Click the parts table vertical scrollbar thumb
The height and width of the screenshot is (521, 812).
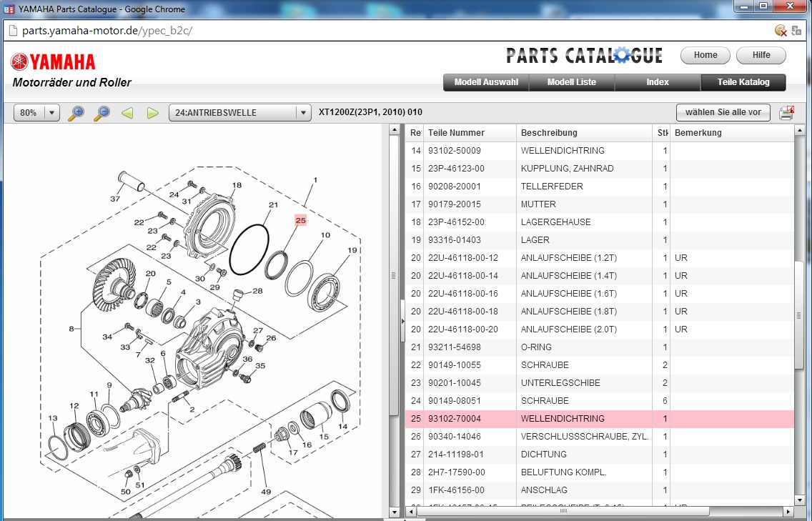coord(800,314)
